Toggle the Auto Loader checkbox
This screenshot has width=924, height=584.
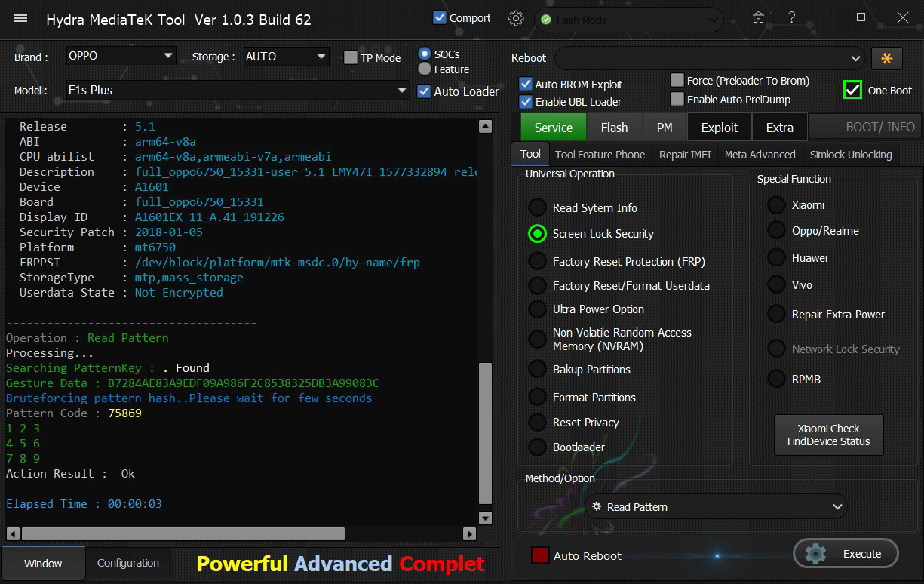coord(424,91)
